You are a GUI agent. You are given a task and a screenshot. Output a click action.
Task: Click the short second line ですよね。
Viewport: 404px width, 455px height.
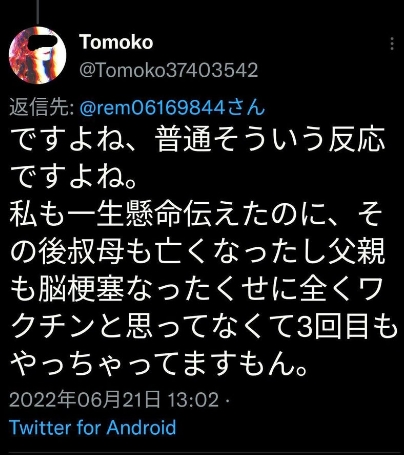tap(73, 177)
